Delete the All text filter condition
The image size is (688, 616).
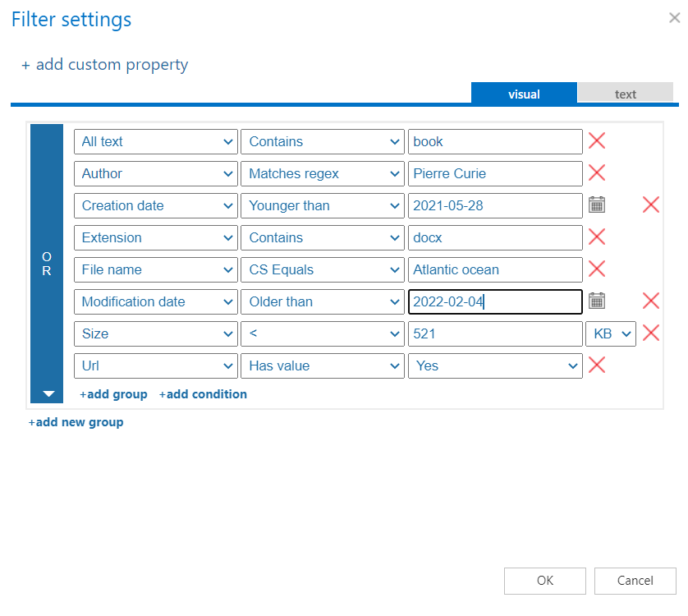click(597, 141)
